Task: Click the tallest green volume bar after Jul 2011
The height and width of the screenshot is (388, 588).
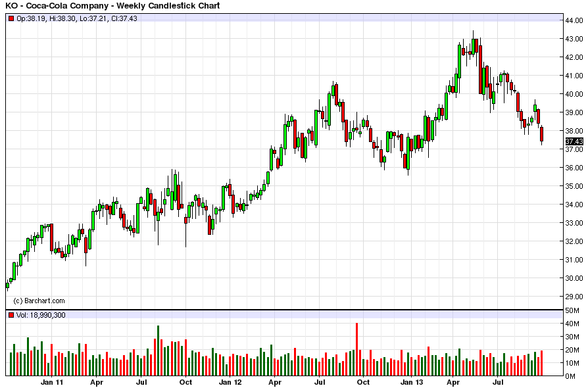Action: click(159, 351)
